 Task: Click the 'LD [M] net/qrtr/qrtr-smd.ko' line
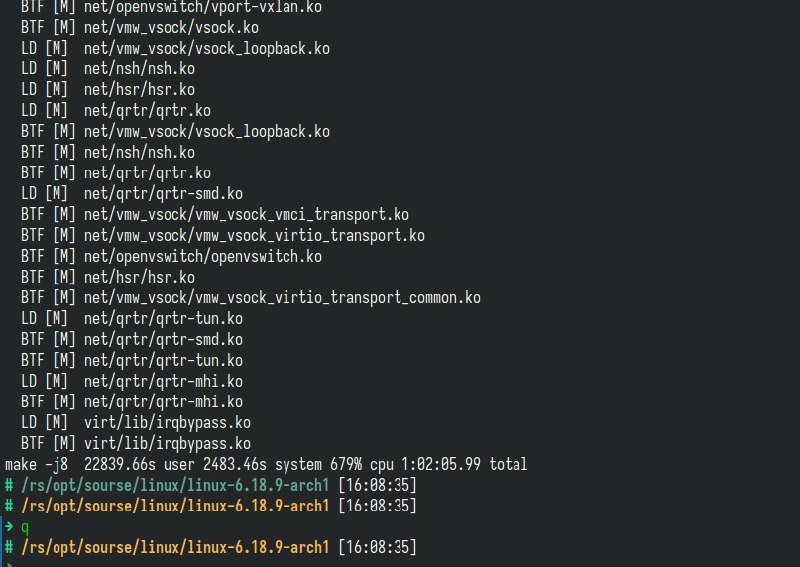[131, 194]
